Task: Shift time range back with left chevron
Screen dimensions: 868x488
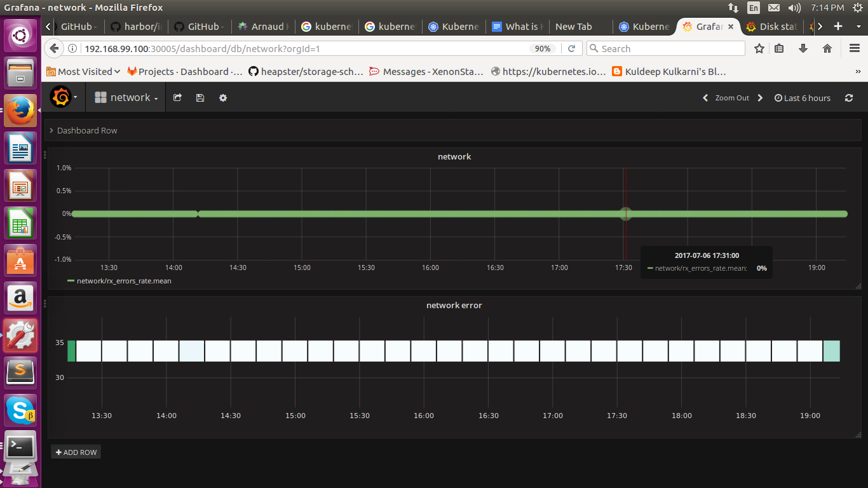Action: (705, 98)
